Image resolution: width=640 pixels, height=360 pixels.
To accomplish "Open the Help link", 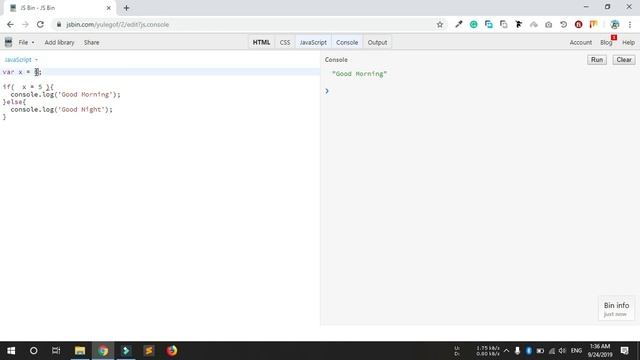I will (x=628, y=42).
